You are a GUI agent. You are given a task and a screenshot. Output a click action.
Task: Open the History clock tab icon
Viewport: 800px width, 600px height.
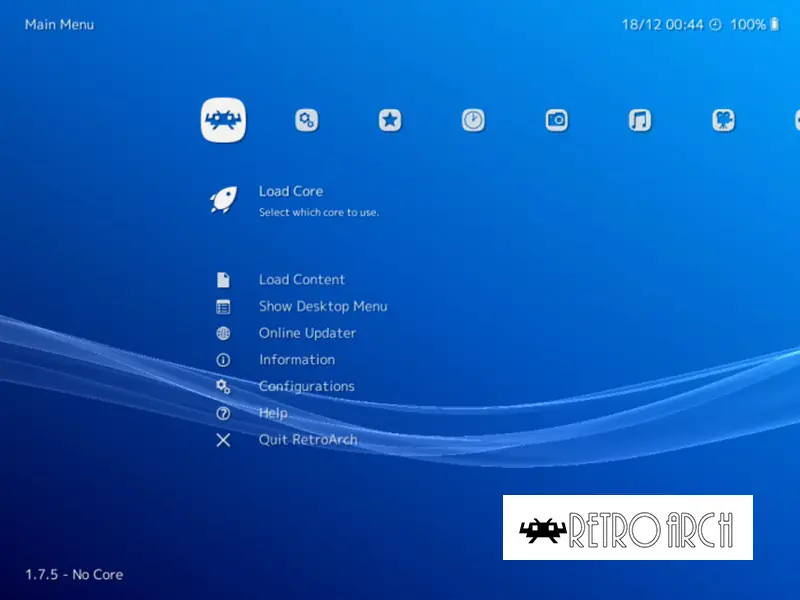pyautogui.click(x=473, y=120)
